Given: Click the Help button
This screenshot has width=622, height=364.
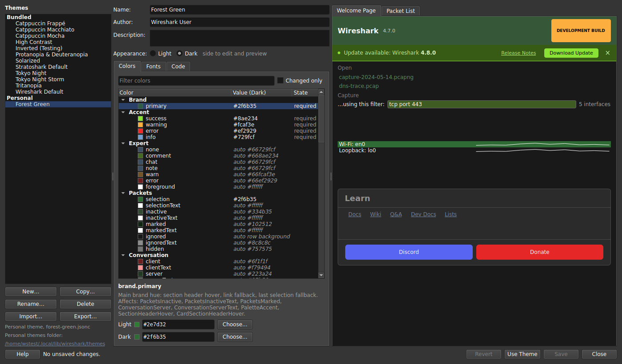Looking at the screenshot, I should click(x=23, y=354).
